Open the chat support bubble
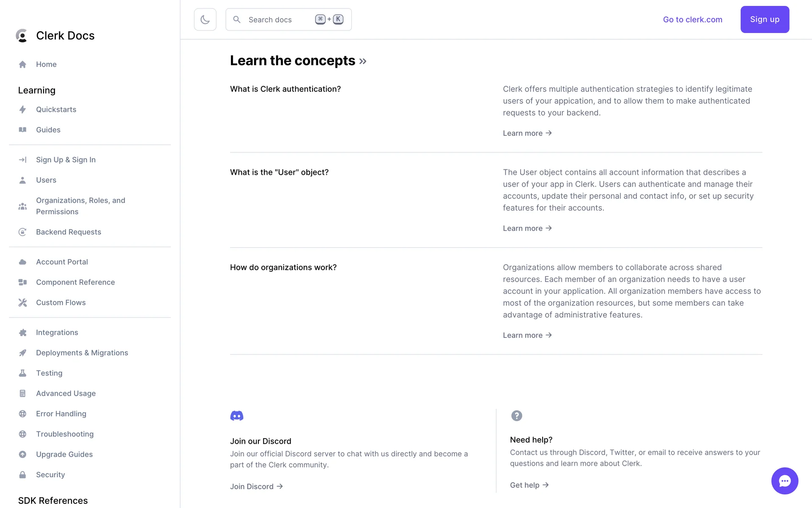This screenshot has width=812, height=508. click(x=785, y=481)
